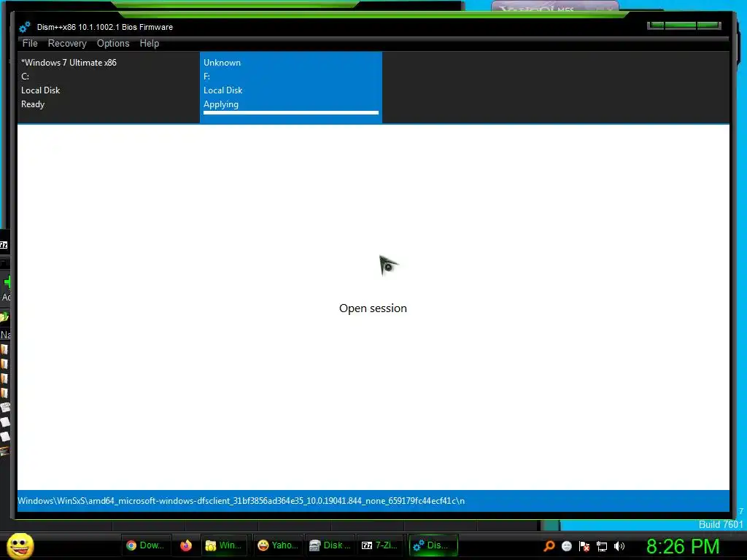Click the WinSxS file path in status bar
747x560 pixels.
241,501
